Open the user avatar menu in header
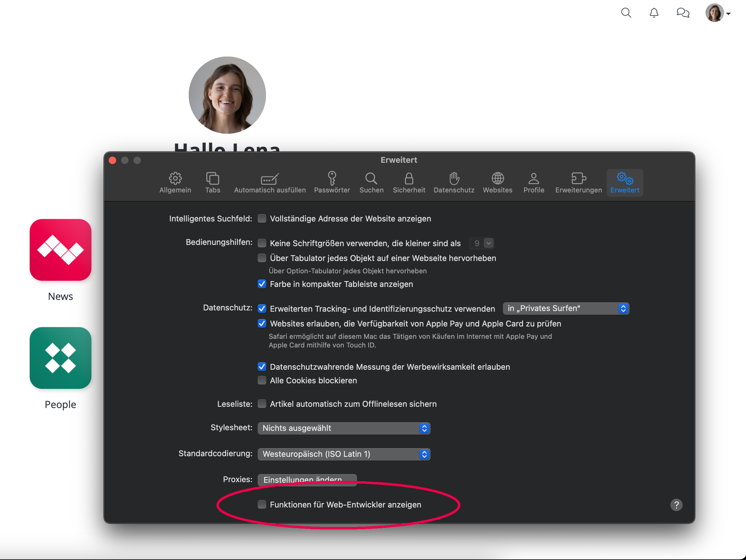 [x=718, y=13]
